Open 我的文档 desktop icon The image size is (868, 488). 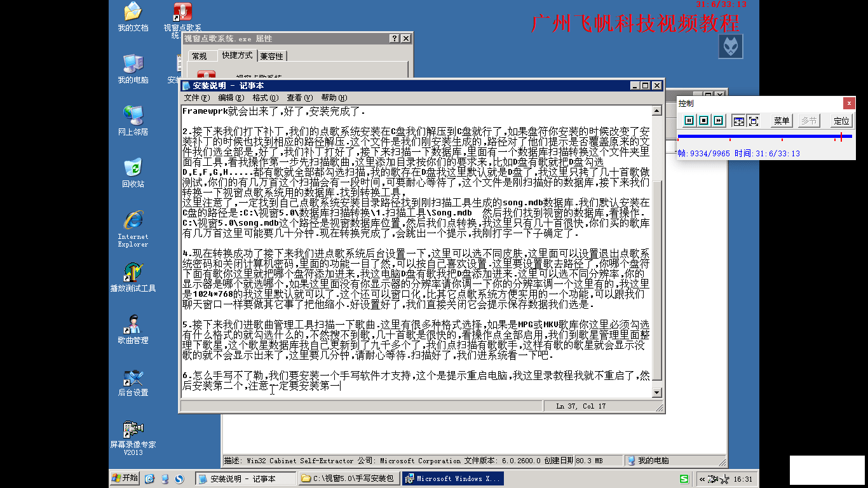(x=133, y=17)
